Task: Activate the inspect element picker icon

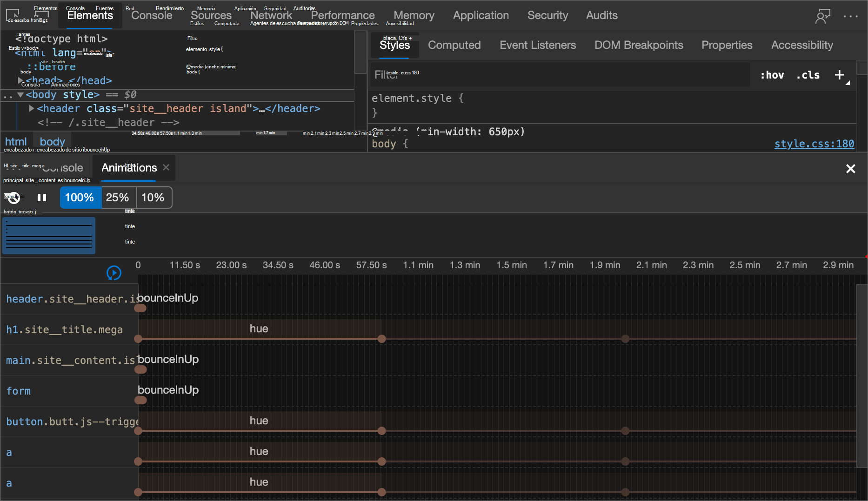Action: pos(13,15)
